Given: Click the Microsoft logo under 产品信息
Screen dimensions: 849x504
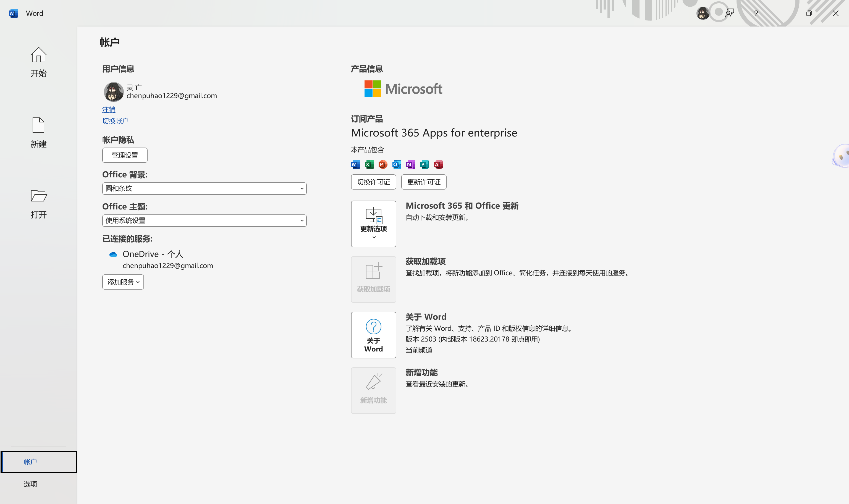Looking at the screenshot, I should (403, 89).
